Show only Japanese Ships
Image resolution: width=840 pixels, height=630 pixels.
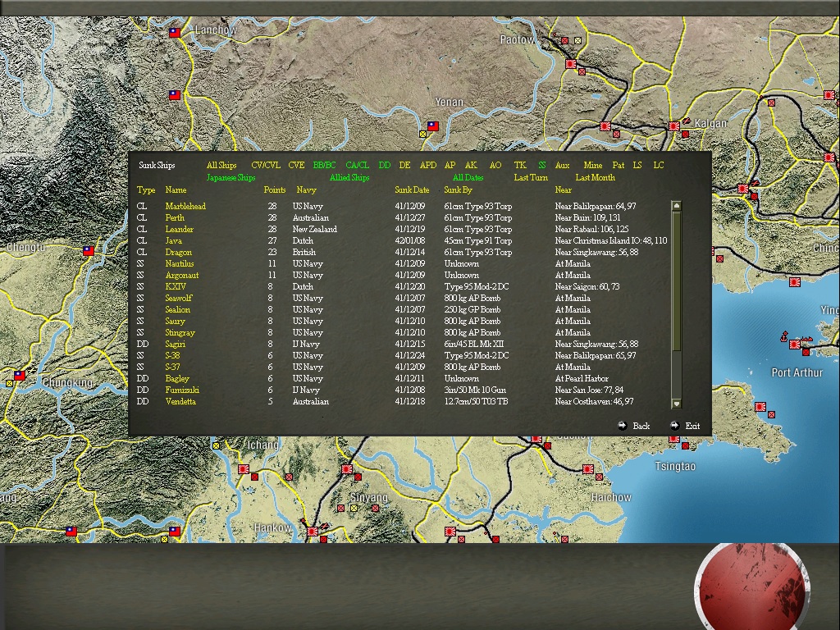(x=231, y=177)
